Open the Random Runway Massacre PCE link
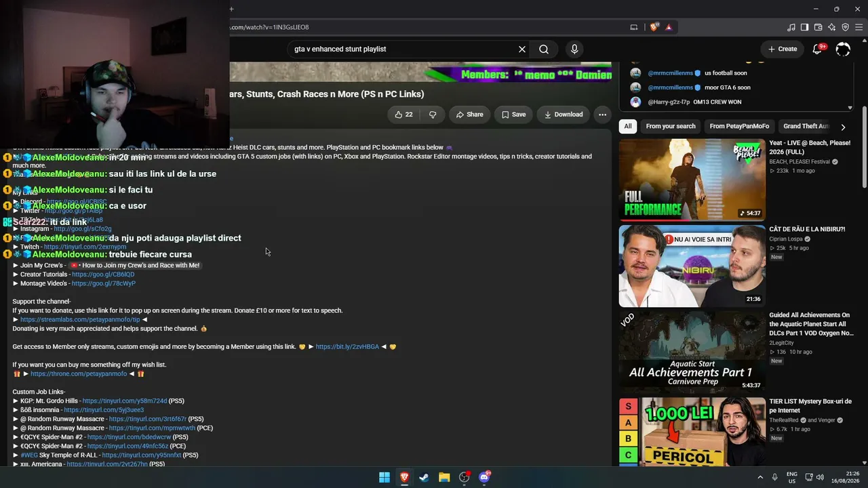The width and height of the screenshot is (868, 488). point(152,428)
